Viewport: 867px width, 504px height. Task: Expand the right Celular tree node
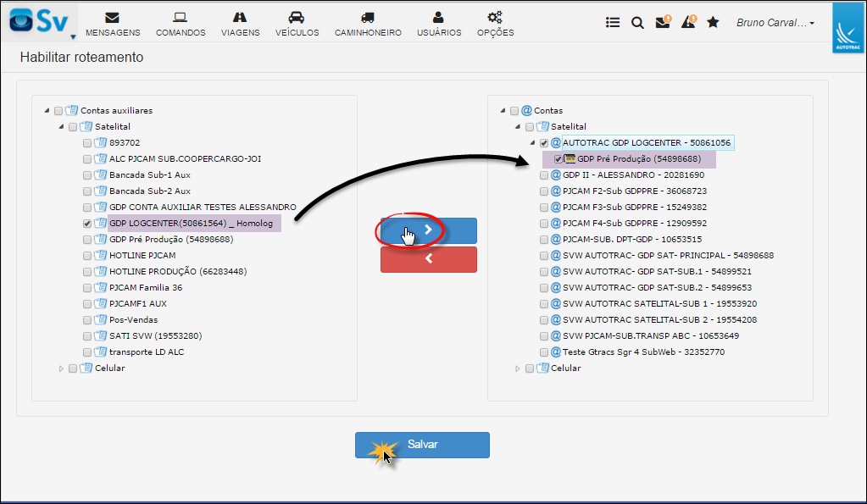pos(518,368)
